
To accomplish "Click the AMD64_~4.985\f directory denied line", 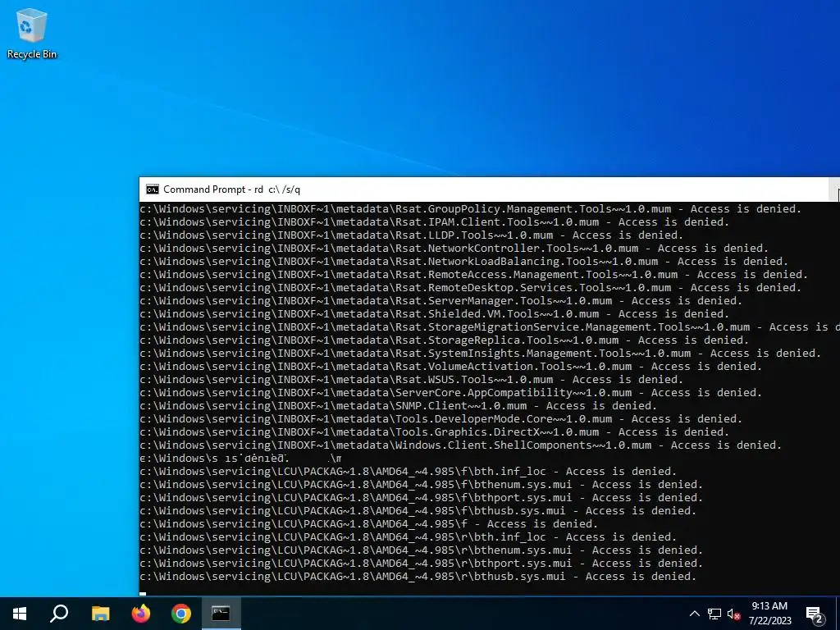I will [369, 524].
